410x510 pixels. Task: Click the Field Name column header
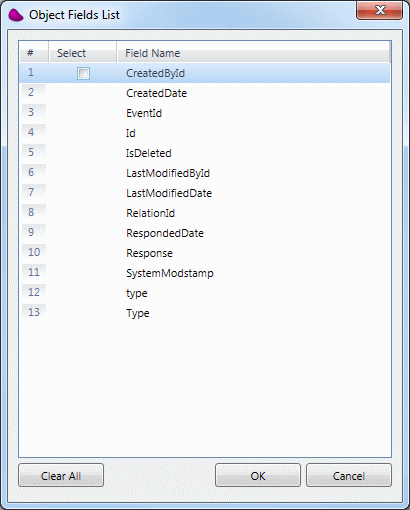(x=253, y=53)
